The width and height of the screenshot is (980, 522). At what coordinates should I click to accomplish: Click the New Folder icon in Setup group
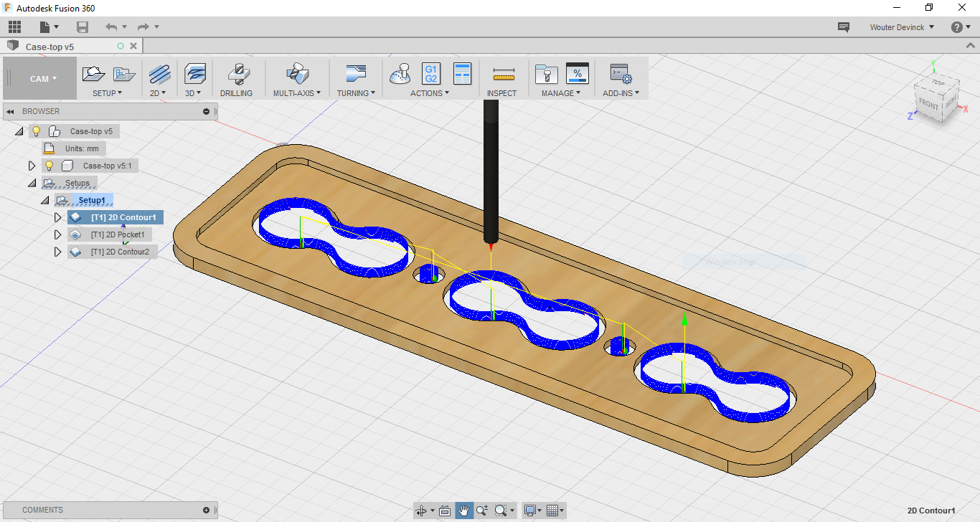pyautogui.click(x=125, y=73)
